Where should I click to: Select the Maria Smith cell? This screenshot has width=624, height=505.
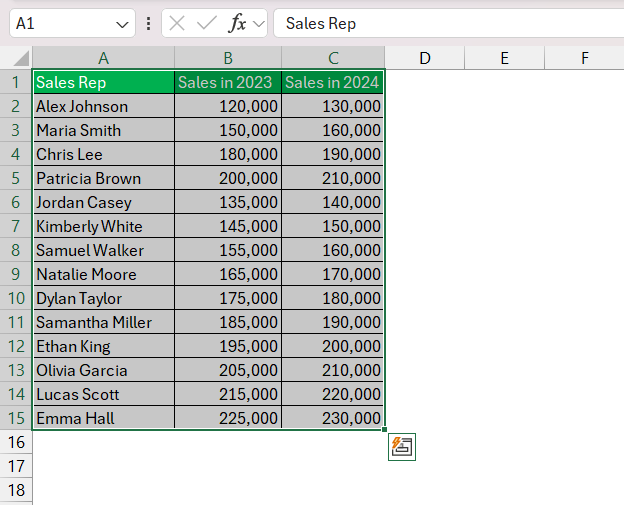click(x=103, y=130)
